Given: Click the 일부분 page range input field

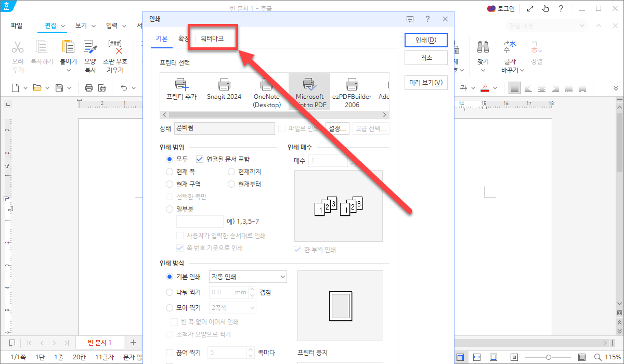Looking at the screenshot, I should click(x=200, y=222).
